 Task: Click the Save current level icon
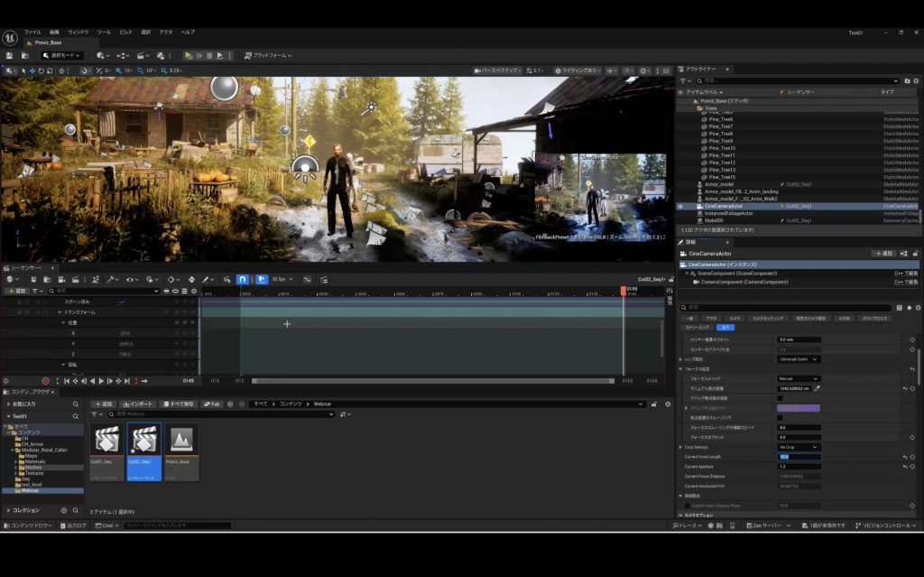click(x=10, y=55)
